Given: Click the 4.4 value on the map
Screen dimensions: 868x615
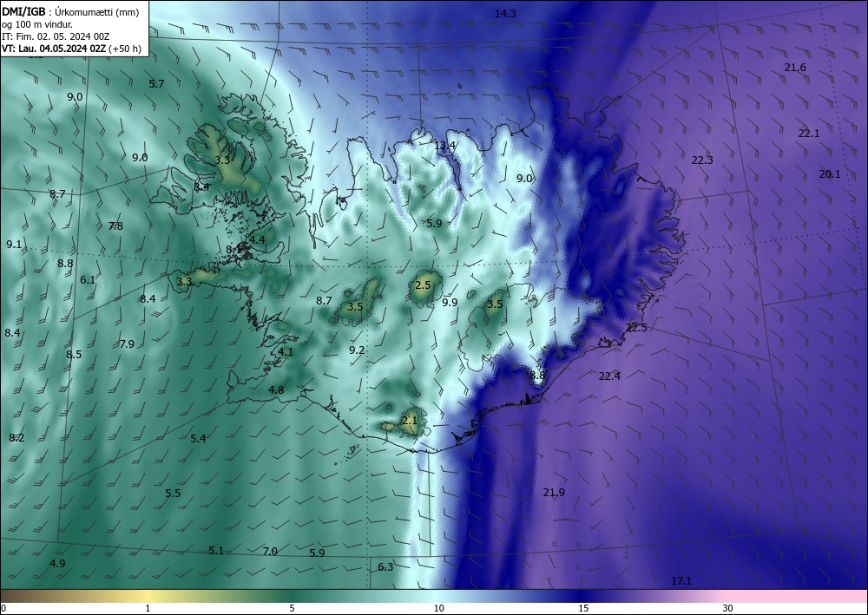Looking at the screenshot, I should [x=257, y=240].
